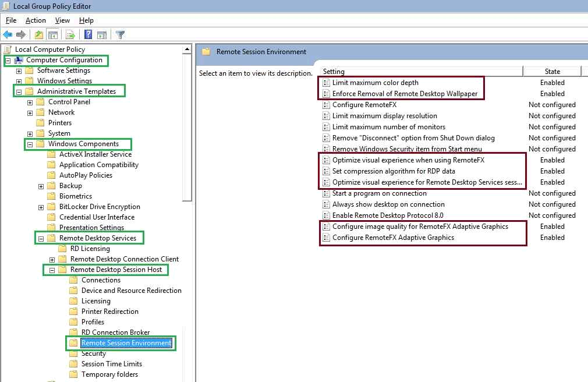Select Device and Resource Redirection folder
588x382 pixels.
131,291
